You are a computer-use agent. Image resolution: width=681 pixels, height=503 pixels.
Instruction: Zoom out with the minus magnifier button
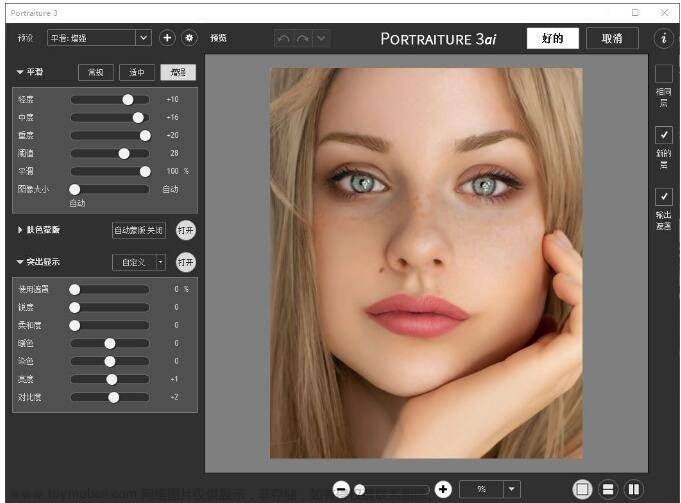tap(341, 490)
